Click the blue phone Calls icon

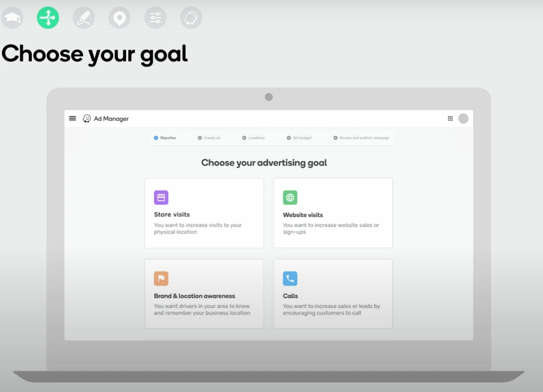(290, 278)
